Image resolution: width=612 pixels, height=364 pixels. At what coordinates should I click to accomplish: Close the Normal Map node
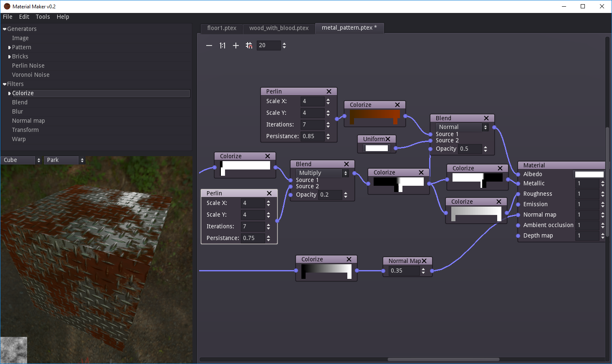pos(424,261)
